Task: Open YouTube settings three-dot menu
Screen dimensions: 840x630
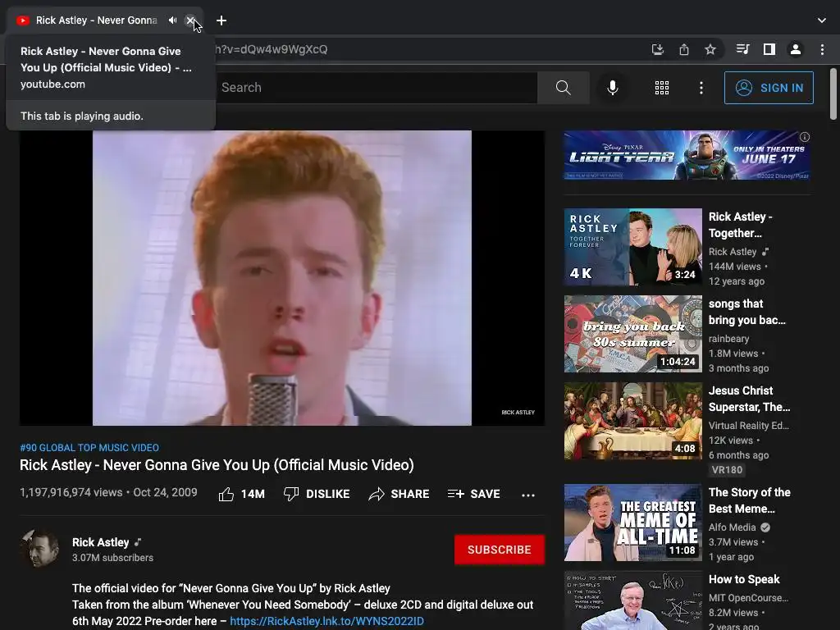Action: tap(701, 87)
